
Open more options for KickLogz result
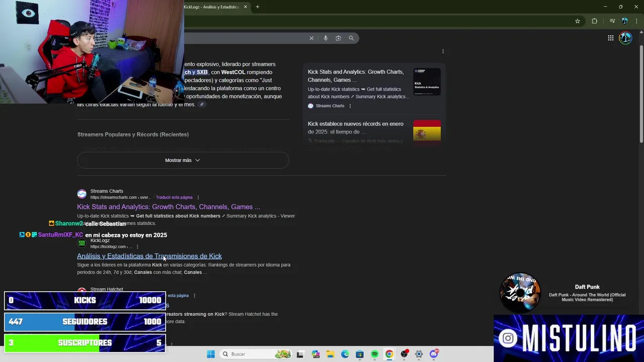tap(137, 247)
